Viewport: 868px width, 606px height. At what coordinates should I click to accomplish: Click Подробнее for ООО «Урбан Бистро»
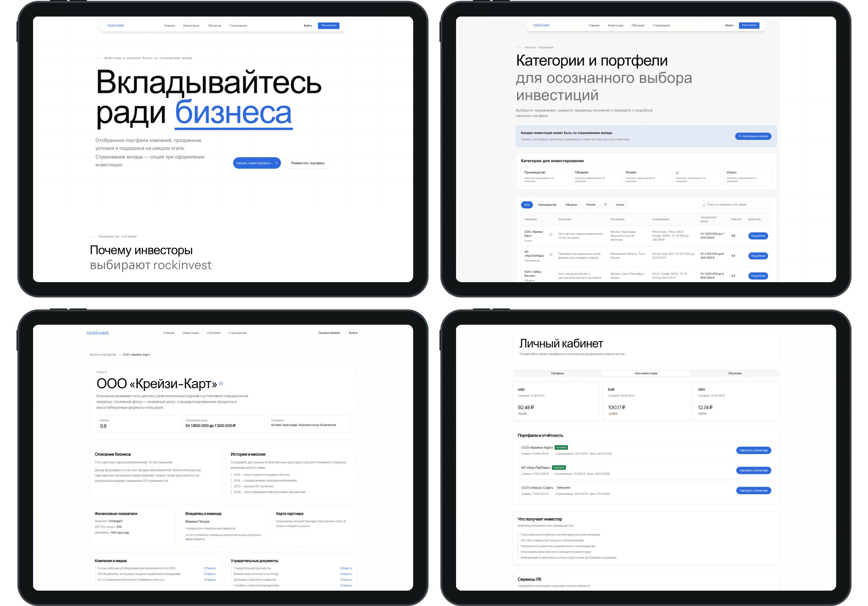[x=758, y=275]
